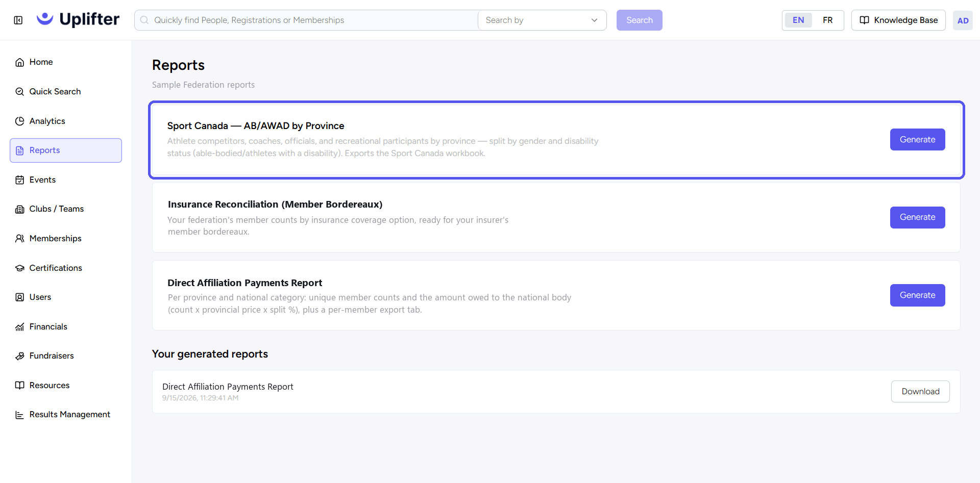This screenshot has height=483, width=980.
Task: Click the Uplifter logo
Action: pos(78,19)
